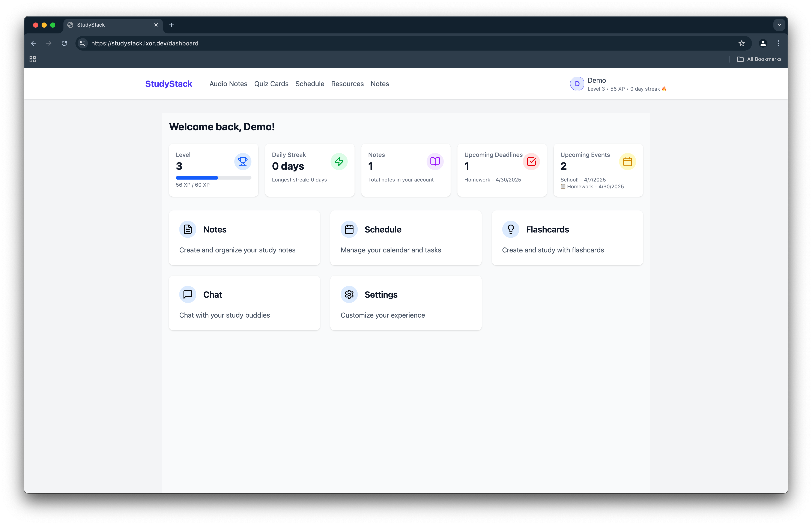Click the Demo user avatar circle

[577, 84]
